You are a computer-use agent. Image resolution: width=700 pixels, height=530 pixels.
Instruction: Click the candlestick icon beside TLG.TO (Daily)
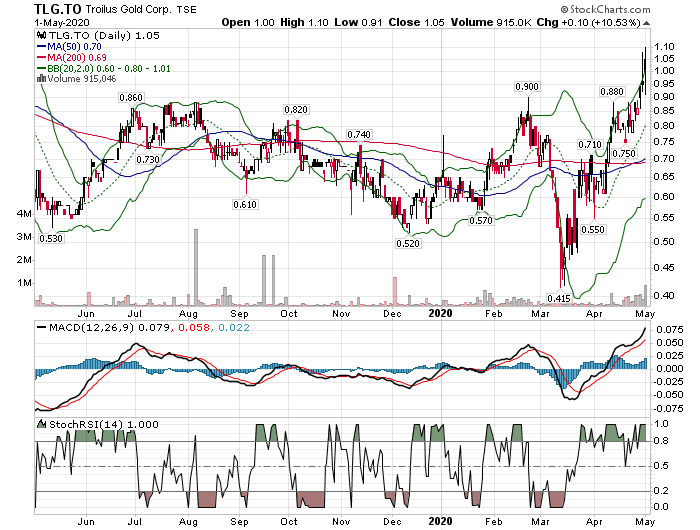coord(42,36)
